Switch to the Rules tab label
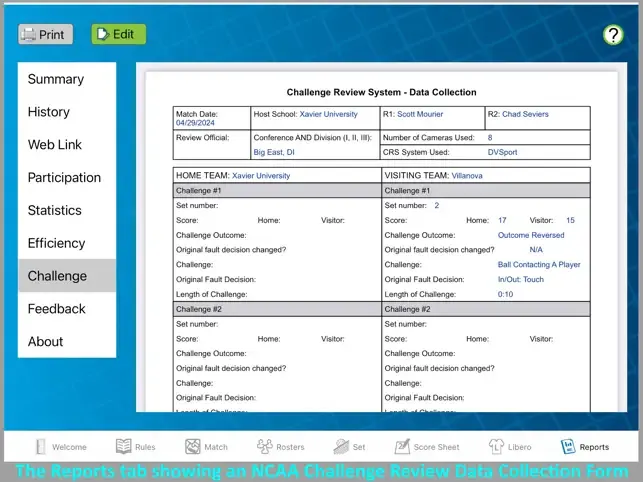The width and height of the screenshot is (643, 482). [x=145, y=447]
